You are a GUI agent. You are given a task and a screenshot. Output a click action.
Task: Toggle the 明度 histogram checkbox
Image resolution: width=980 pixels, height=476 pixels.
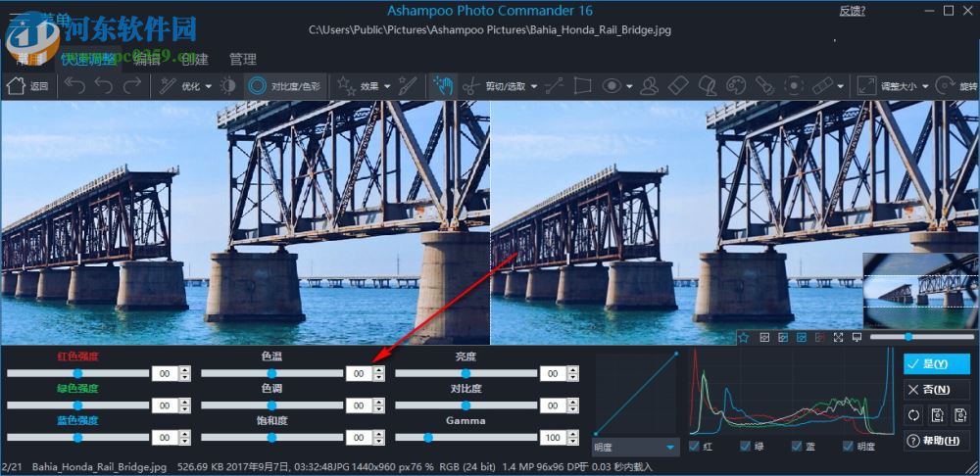pos(848,446)
